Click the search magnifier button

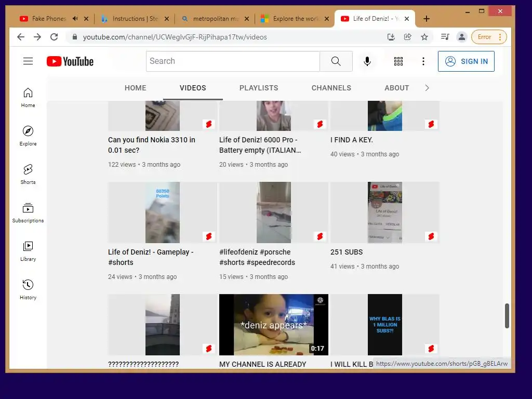pos(336,61)
